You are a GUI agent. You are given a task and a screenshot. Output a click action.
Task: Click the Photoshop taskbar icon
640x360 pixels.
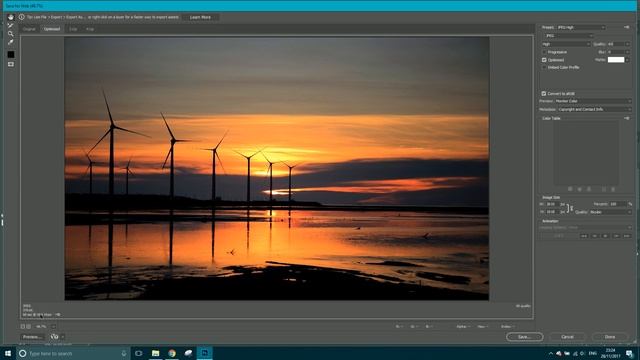click(204, 353)
